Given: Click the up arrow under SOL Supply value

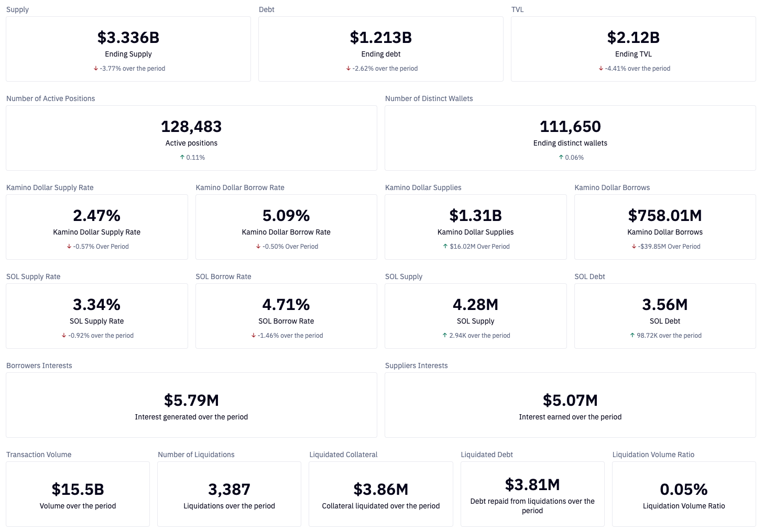Looking at the screenshot, I should [445, 336].
